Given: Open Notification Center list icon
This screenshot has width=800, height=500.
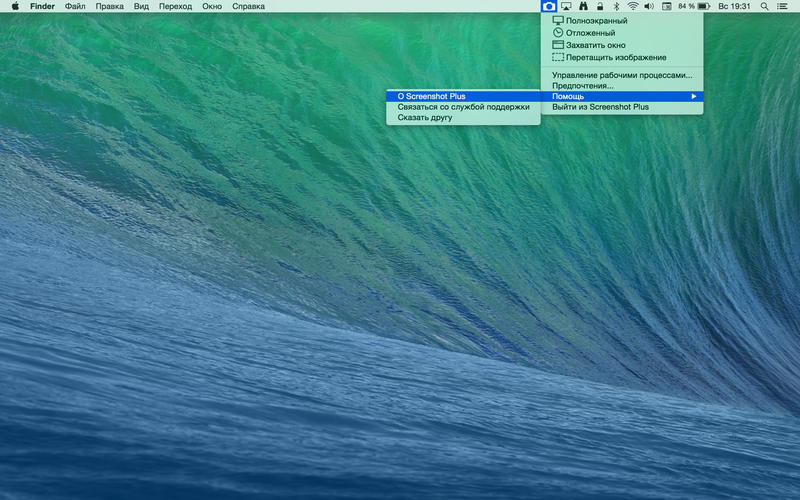Looking at the screenshot, I should pyautogui.click(x=782, y=6).
